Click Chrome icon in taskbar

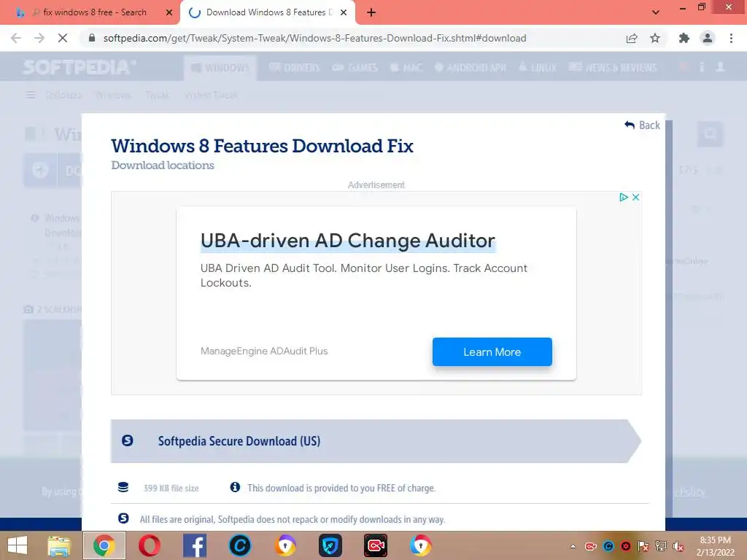point(104,545)
